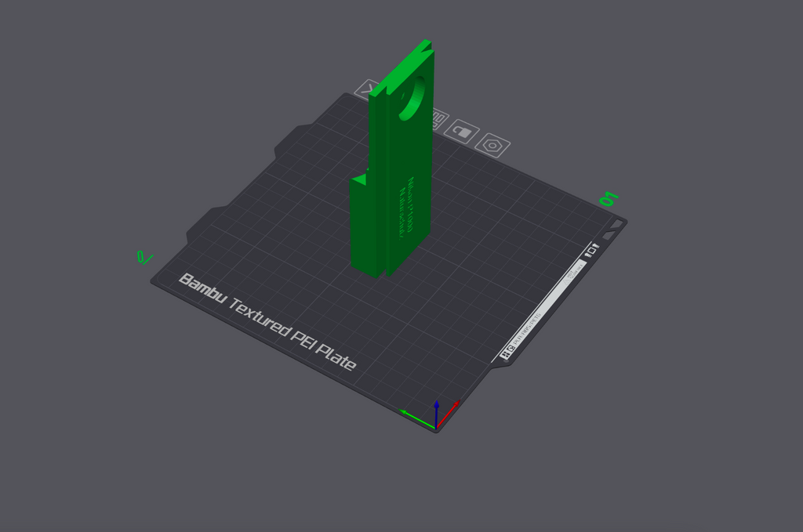The image size is (803, 532).
Task: Click the remove plate X icon
Action: [x=365, y=89]
